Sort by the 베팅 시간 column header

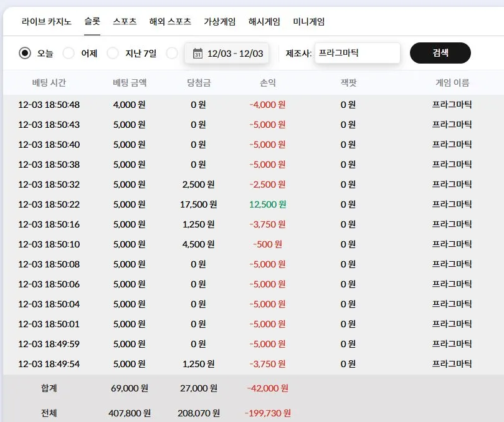click(x=49, y=83)
